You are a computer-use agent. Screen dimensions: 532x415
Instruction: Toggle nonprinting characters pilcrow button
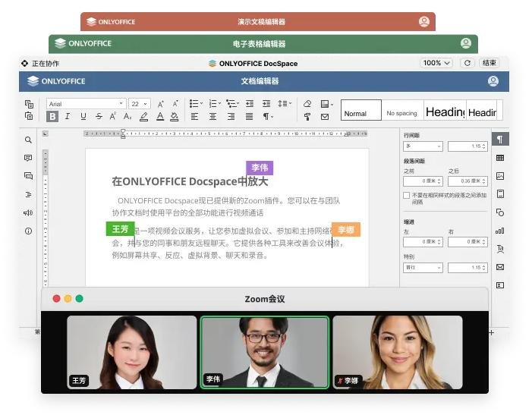[x=268, y=117]
